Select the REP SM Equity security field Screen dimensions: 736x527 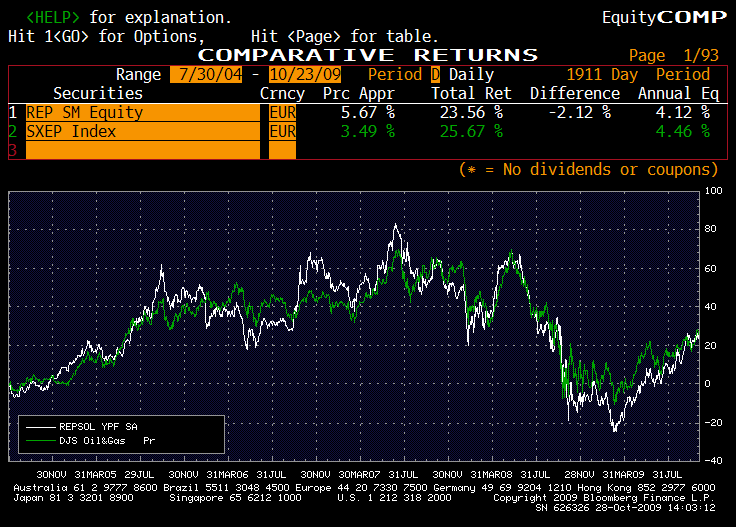tap(143, 113)
